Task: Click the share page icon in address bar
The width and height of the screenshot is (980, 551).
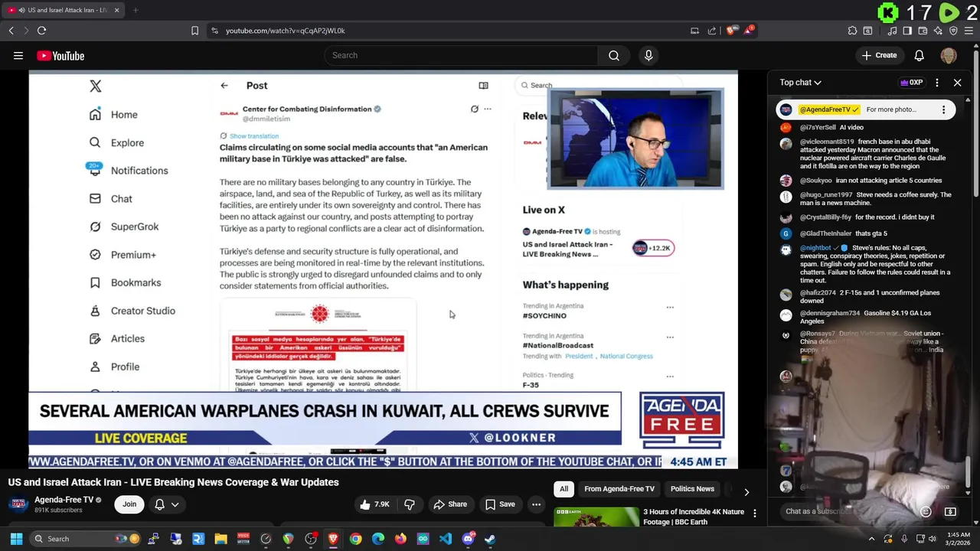Action: point(712,31)
